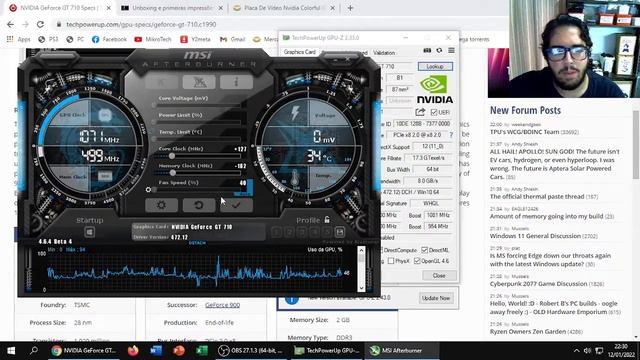Select Afterburner profile slot 1
Screen dimensions: 640x360
click(276, 232)
